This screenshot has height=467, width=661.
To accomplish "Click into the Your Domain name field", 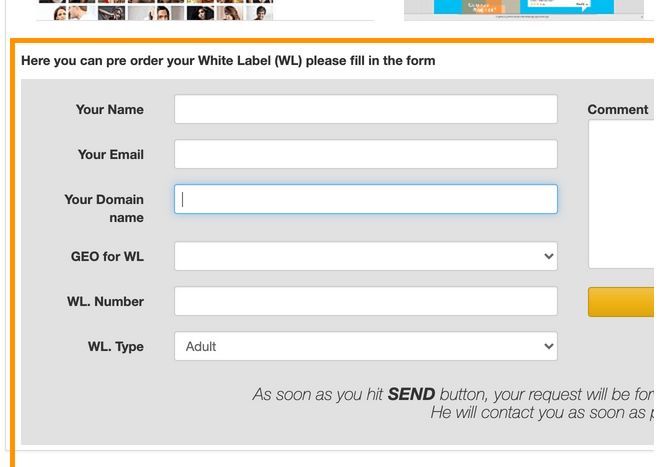I will (x=365, y=199).
